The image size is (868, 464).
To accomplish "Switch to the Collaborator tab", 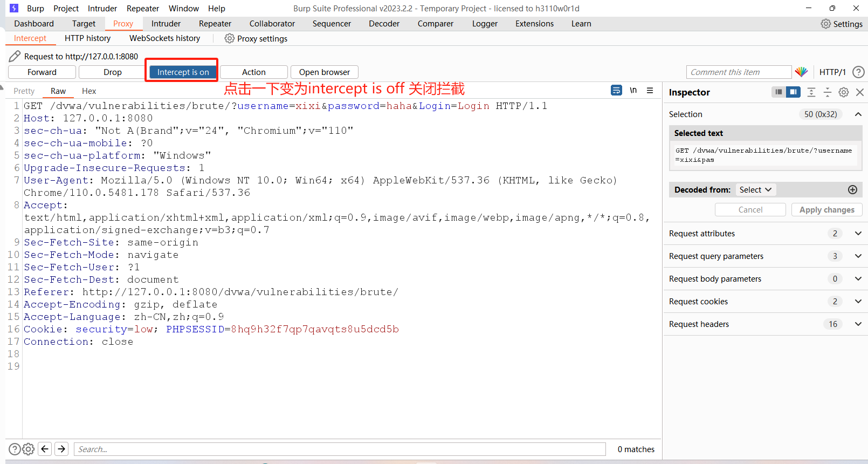I will click(272, 24).
